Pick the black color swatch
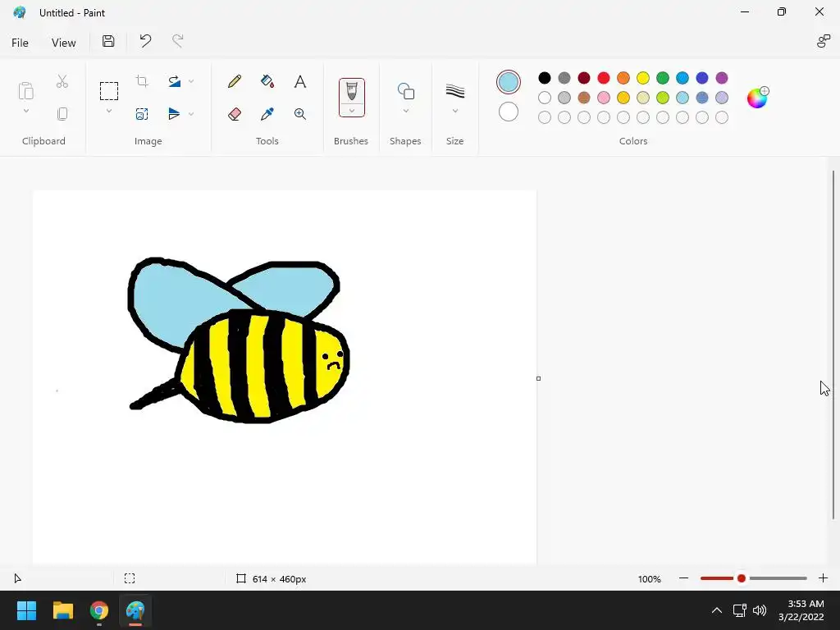The width and height of the screenshot is (840, 630). click(x=545, y=78)
